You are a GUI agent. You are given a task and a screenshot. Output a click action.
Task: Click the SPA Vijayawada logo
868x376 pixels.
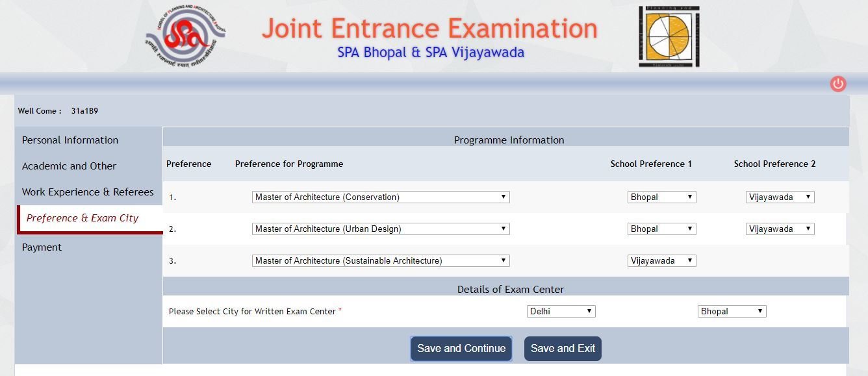coord(669,36)
